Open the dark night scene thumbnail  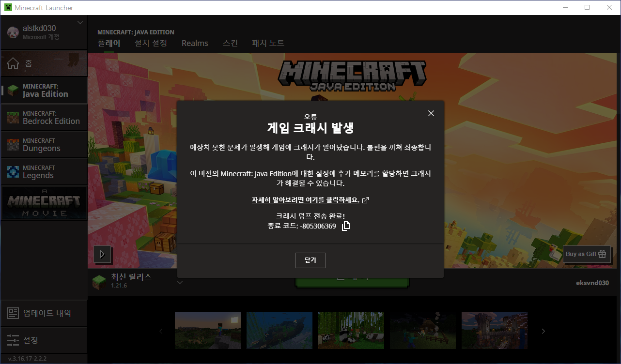423,331
